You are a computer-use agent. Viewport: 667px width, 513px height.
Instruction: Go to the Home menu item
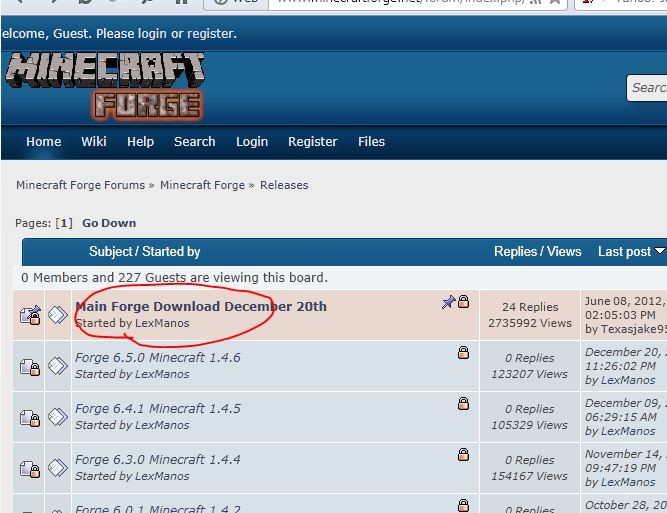pos(43,142)
